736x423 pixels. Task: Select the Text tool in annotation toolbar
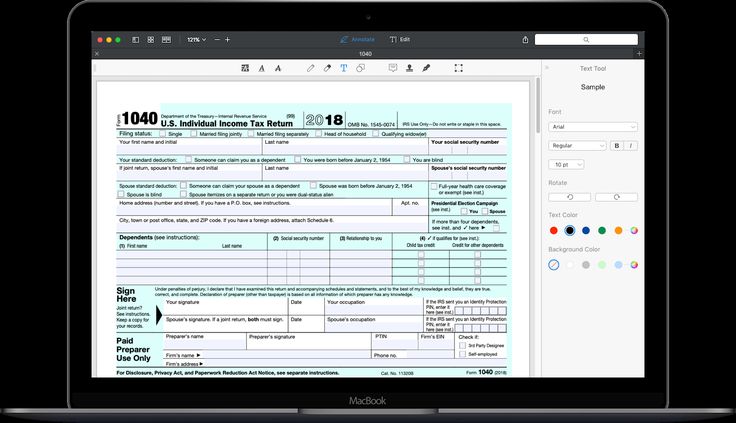point(343,68)
